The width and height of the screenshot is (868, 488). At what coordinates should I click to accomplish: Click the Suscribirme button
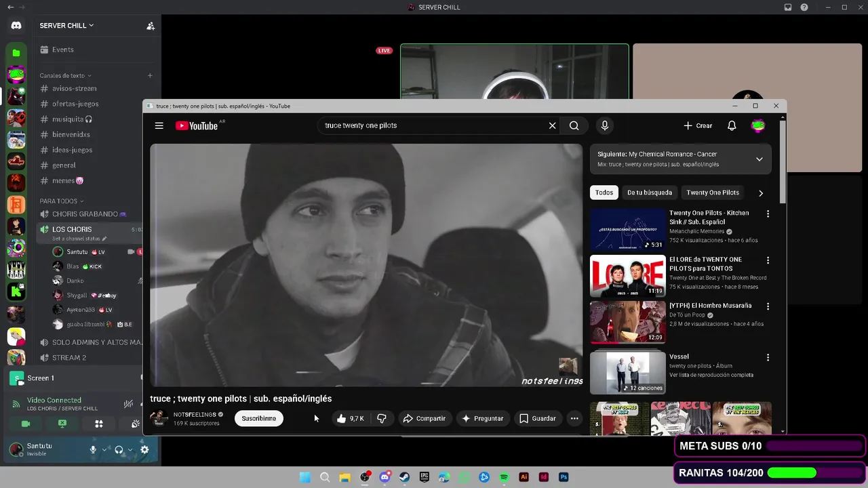[x=259, y=418]
